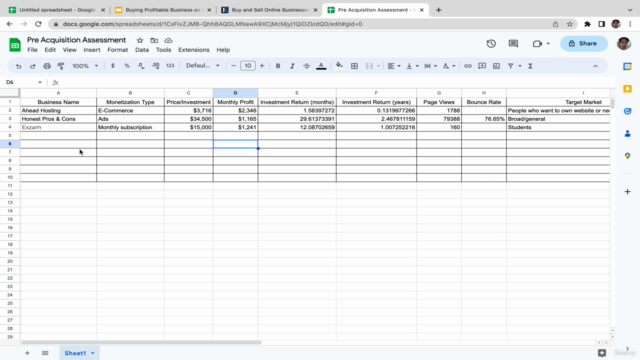
Task: Open the borders tool
Action: tap(354, 66)
